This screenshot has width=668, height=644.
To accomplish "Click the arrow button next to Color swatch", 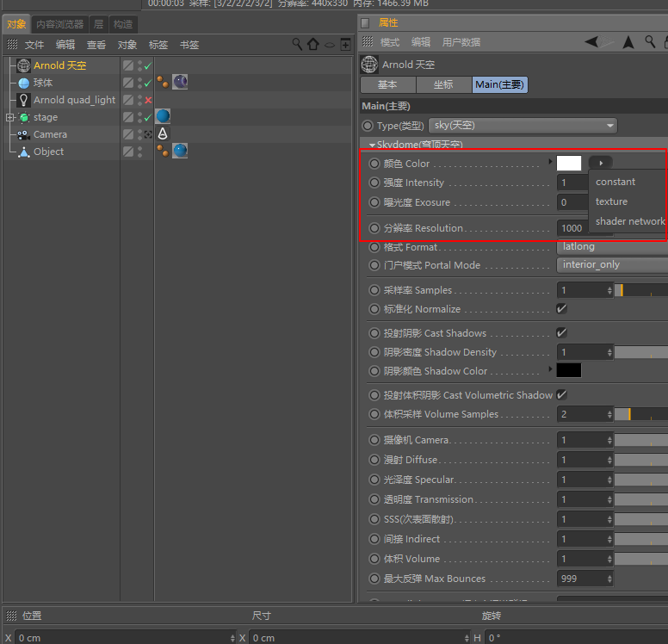I will coord(601,163).
